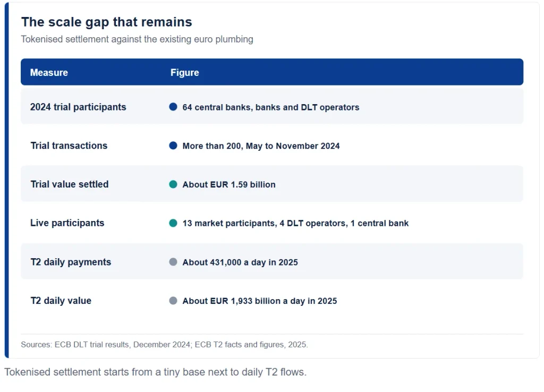Click the T2 daily value label

coord(61,301)
